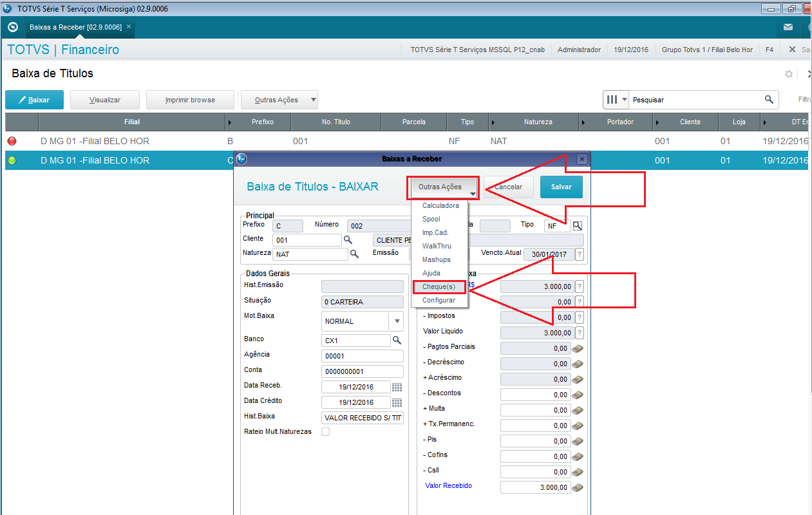Click the Visualizar button

tap(105, 100)
